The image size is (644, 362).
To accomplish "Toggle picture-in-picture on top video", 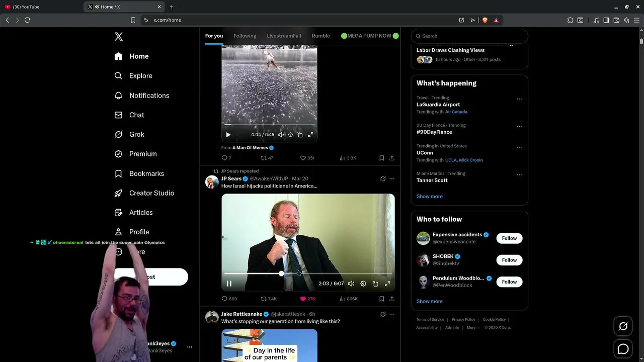I will [x=300, y=135].
